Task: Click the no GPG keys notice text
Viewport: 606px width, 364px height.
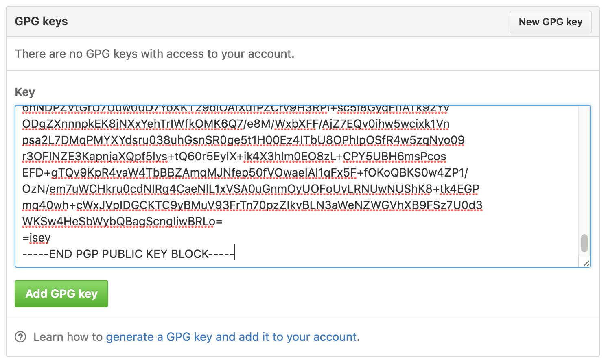Action: click(x=155, y=53)
